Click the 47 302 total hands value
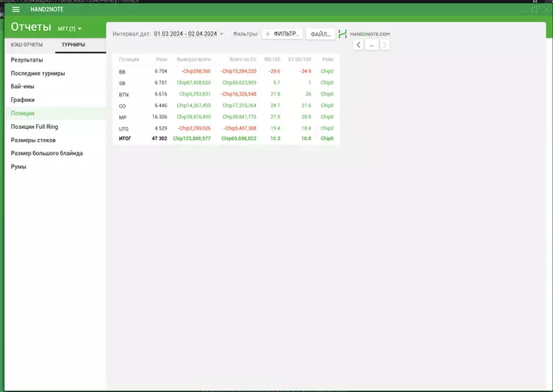Viewport: 553px width, 392px height. (160, 138)
